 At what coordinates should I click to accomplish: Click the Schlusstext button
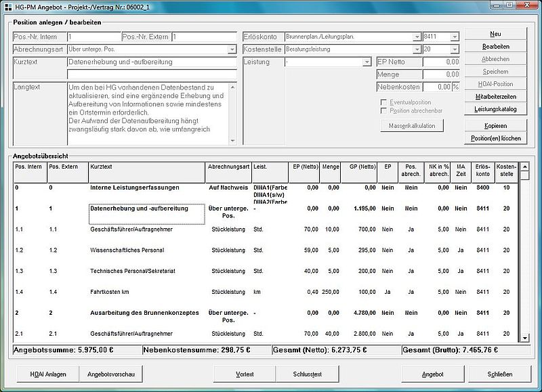306,374
